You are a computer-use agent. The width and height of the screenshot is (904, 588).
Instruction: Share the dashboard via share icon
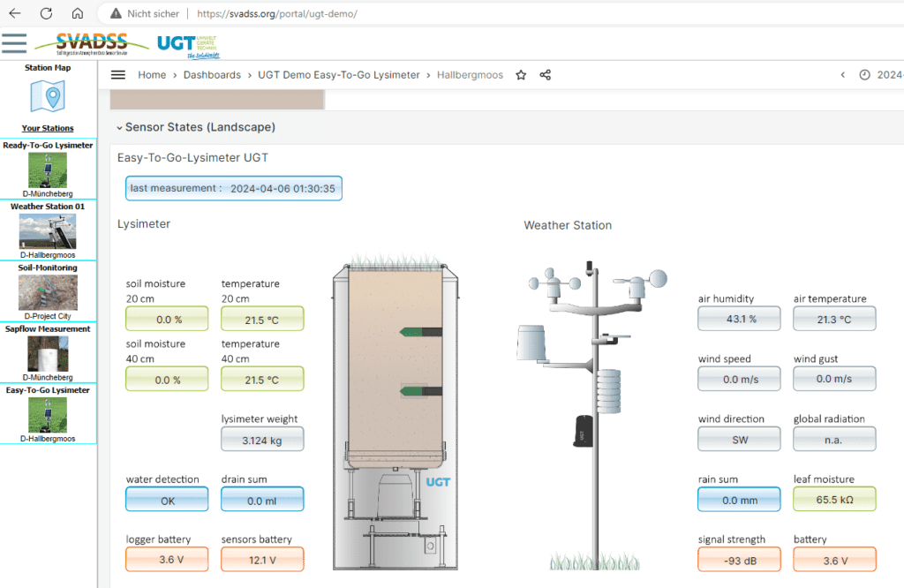coord(545,75)
